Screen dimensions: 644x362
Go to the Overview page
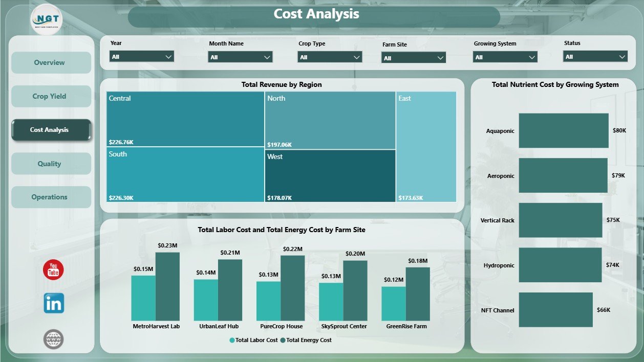51,62
